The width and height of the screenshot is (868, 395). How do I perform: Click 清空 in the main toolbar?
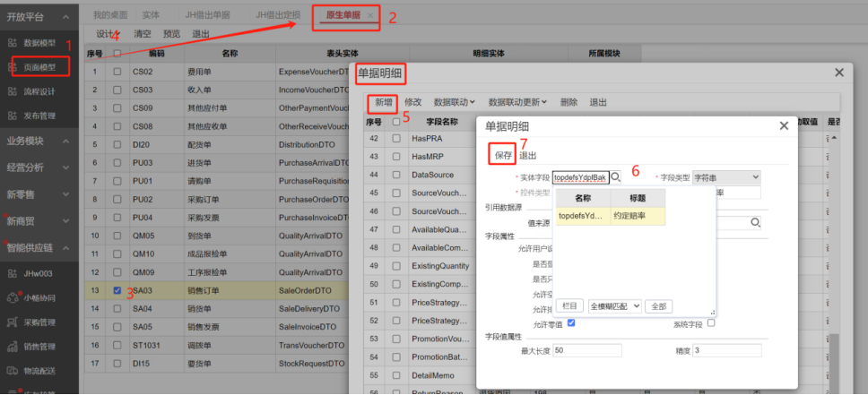click(143, 34)
